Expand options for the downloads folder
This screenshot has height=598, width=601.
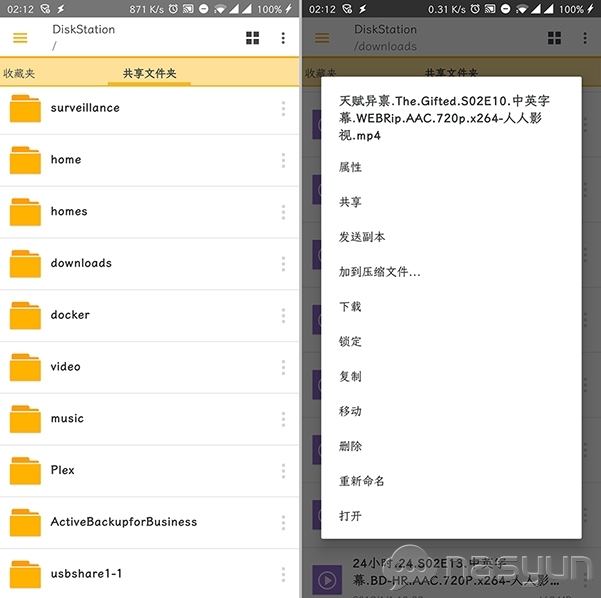click(283, 264)
